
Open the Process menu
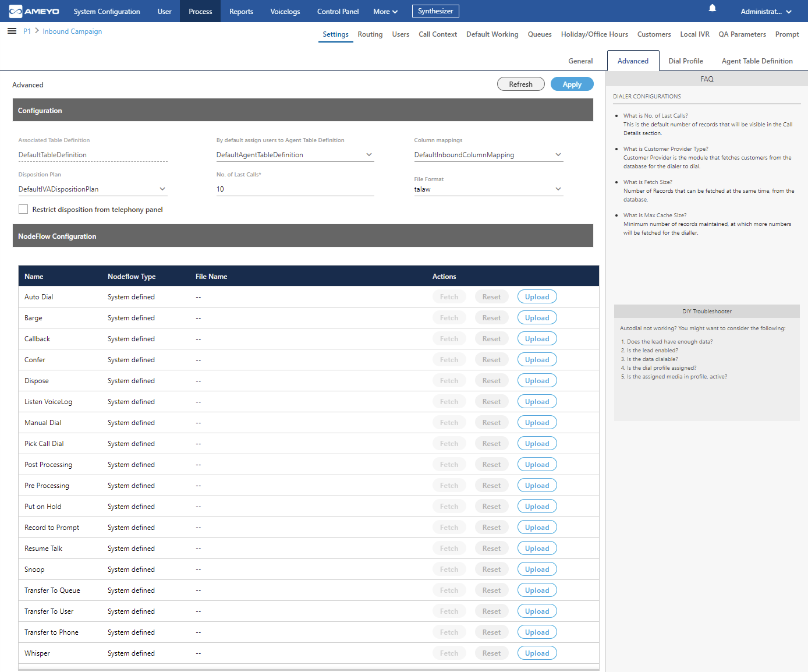[x=200, y=12]
